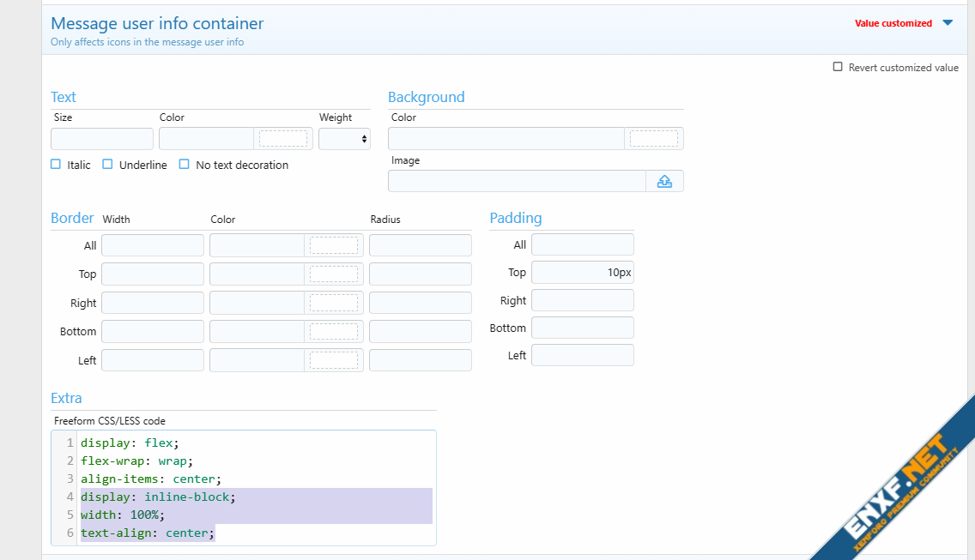
Task: Click the text Size input field
Action: point(102,139)
